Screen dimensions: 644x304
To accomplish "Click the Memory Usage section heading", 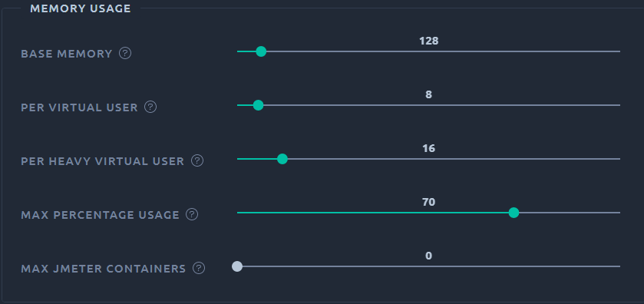I will 81,8.
